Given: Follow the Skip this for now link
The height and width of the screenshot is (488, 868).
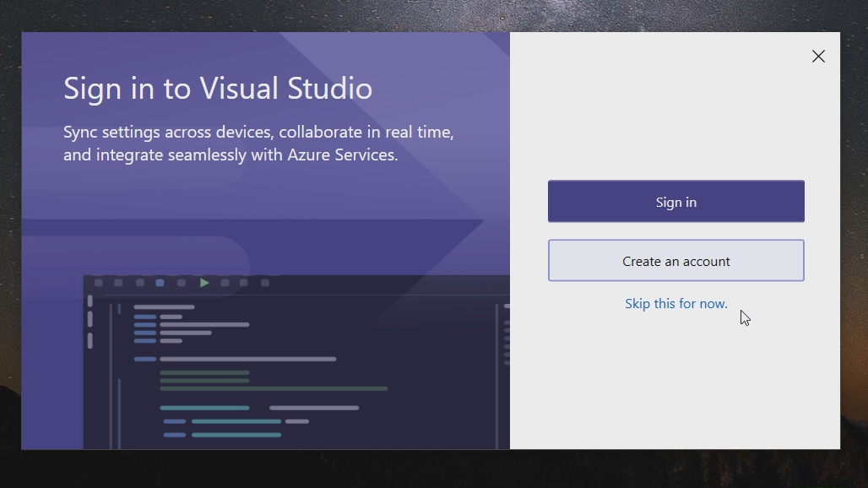Looking at the screenshot, I should pyautogui.click(x=675, y=304).
